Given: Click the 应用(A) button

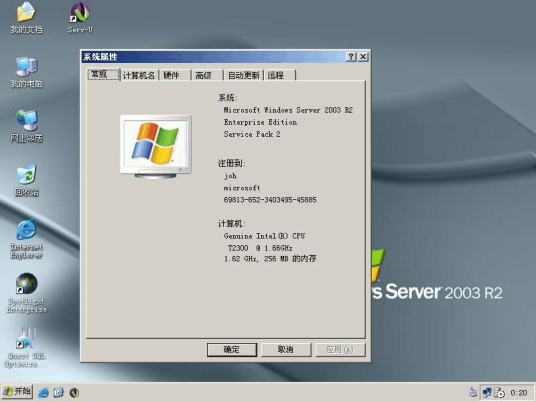Looking at the screenshot, I should [x=340, y=350].
